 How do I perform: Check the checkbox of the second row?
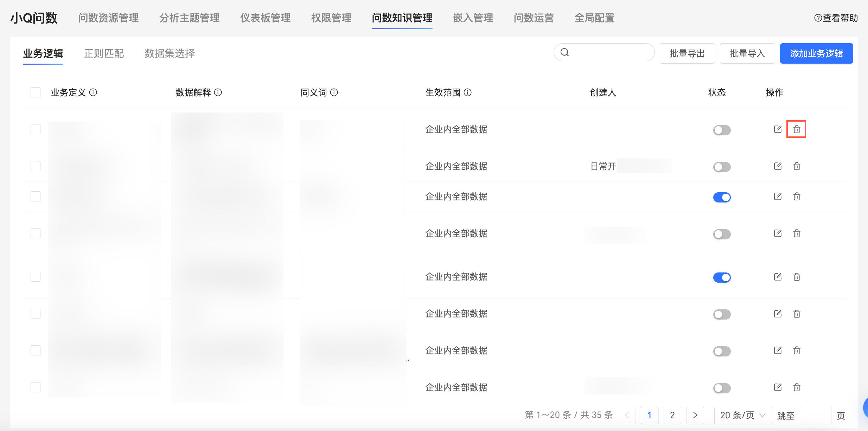point(36,166)
